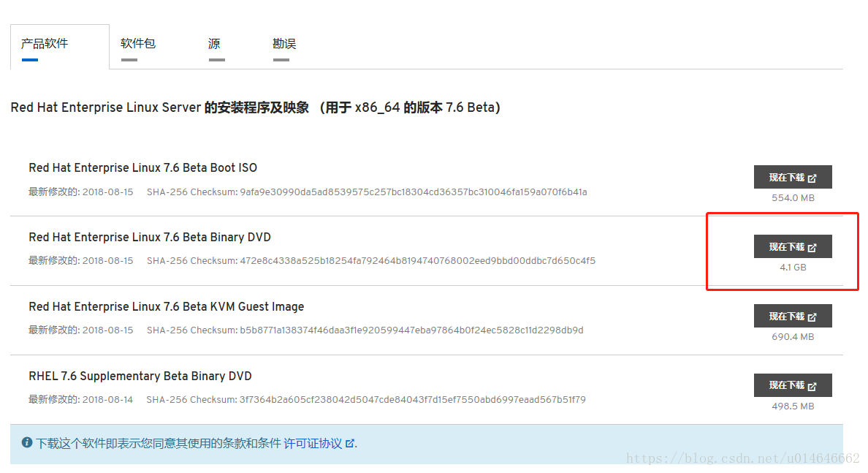The width and height of the screenshot is (868, 473).
Task: Click the Binary DVD SHA-256 checksum text
Action: pos(371,261)
